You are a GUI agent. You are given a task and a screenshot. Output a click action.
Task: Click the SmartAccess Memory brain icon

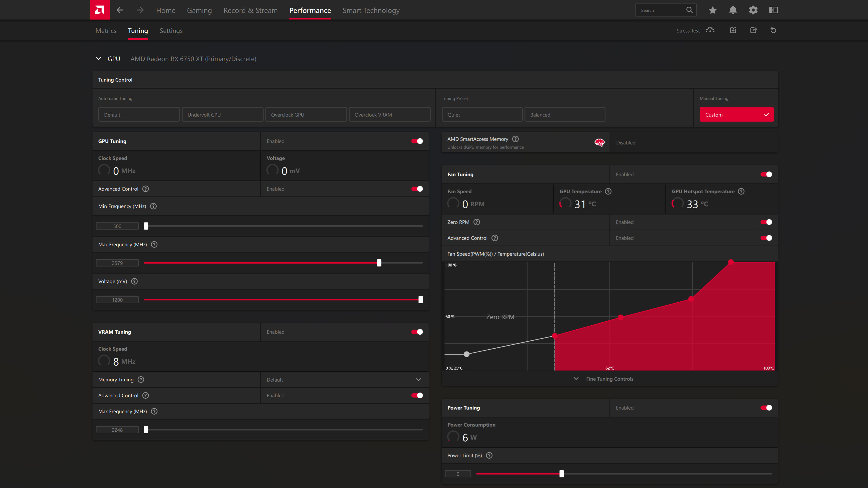point(599,143)
